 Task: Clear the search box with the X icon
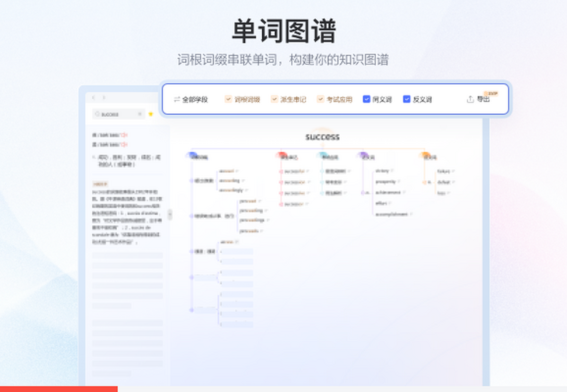pos(140,114)
